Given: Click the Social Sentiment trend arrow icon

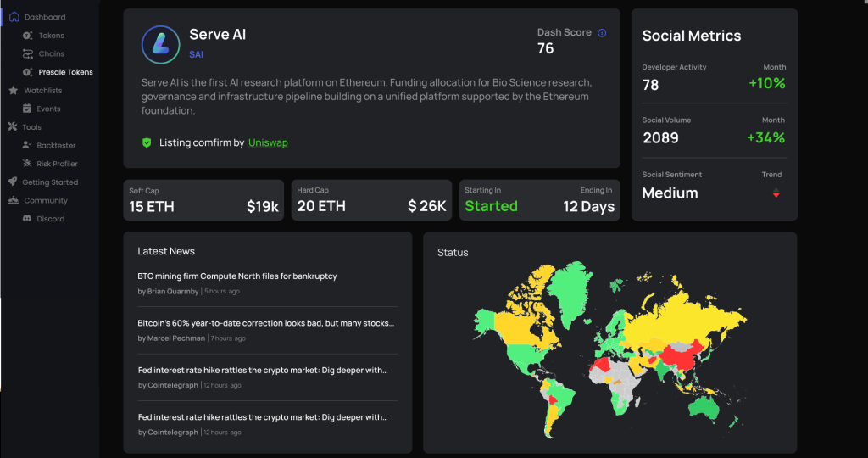Looking at the screenshot, I should pos(776,193).
